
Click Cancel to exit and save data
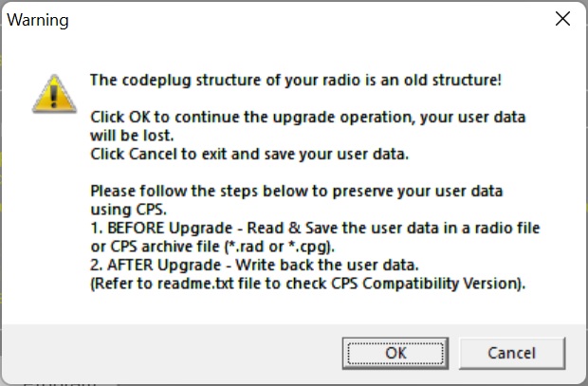[512, 353]
